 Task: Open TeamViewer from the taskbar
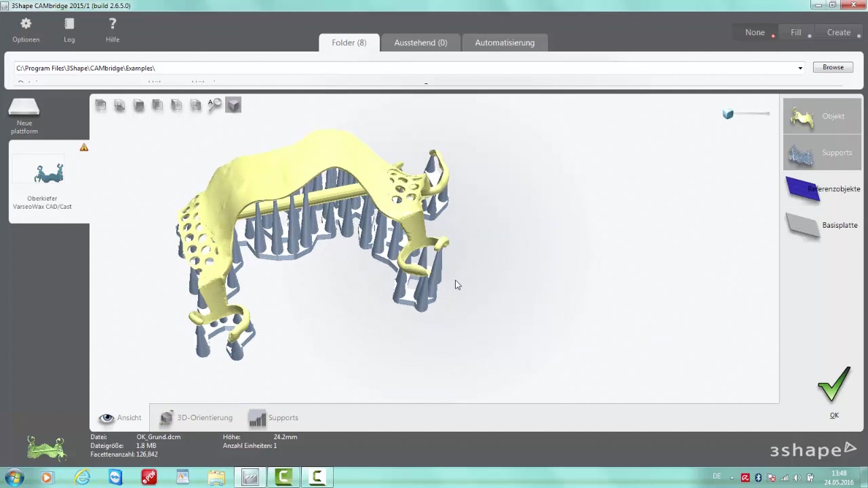[x=115, y=477]
